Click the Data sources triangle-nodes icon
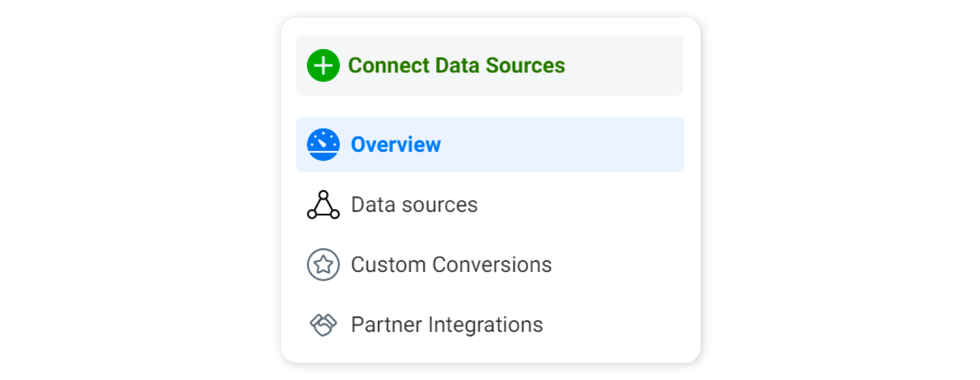 323,205
